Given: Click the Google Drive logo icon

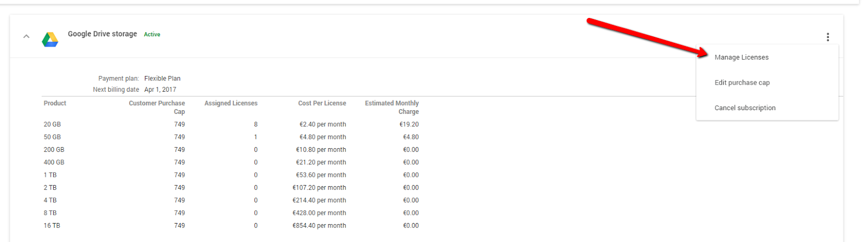Looking at the screenshot, I should point(50,39).
